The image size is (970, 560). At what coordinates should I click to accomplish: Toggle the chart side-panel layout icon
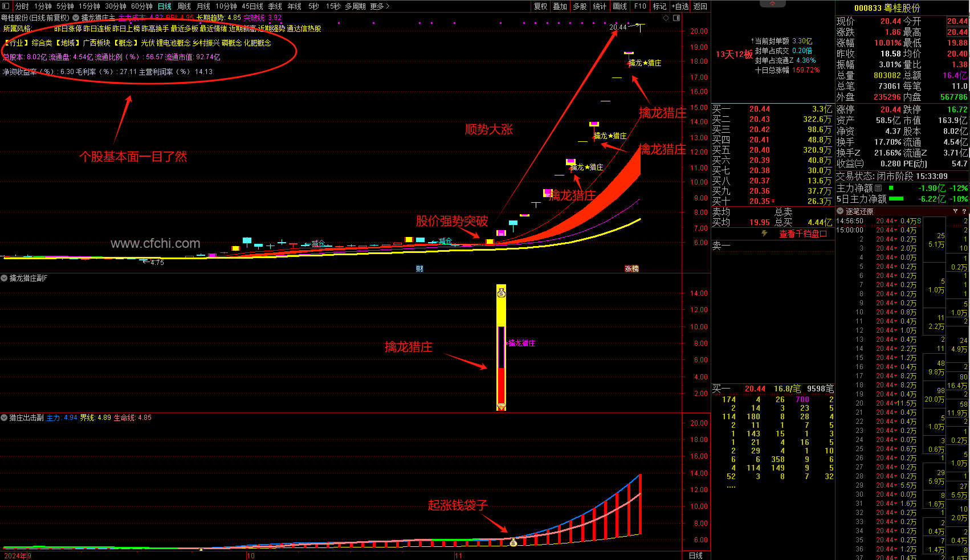pos(676,18)
